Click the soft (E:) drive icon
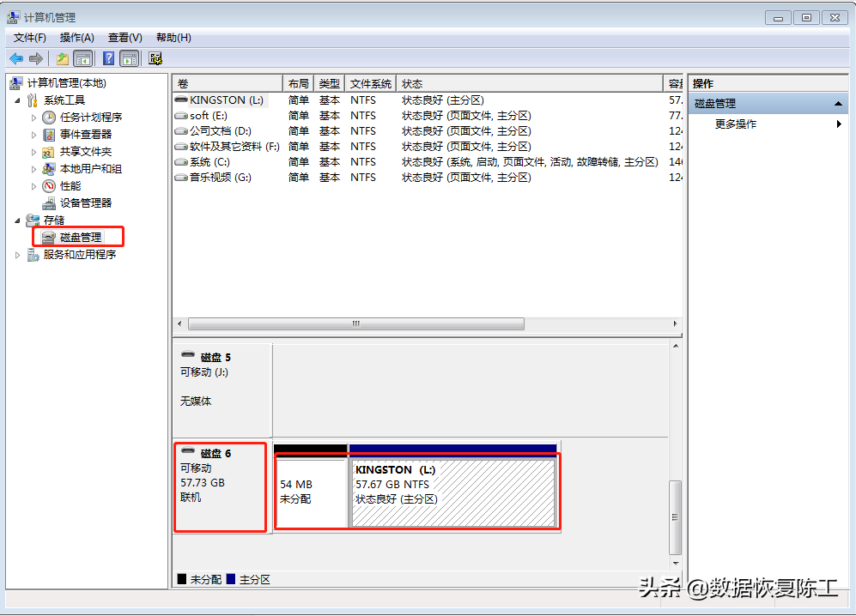Screen dimensions: 856x616 tap(181, 116)
